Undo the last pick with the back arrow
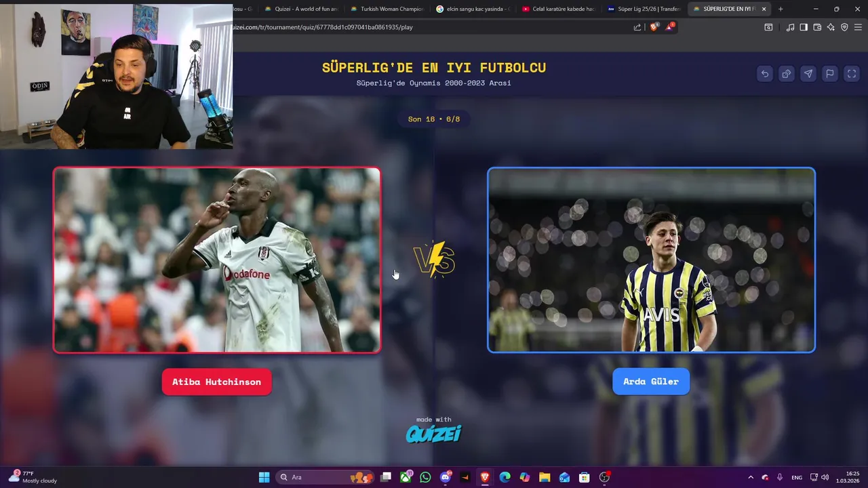This screenshot has width=868, height=488. tap(765, 74)
